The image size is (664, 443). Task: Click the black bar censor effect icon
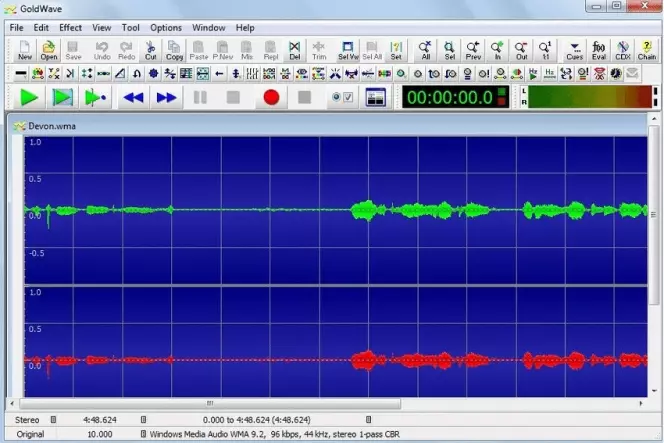(x=21, y=74)
